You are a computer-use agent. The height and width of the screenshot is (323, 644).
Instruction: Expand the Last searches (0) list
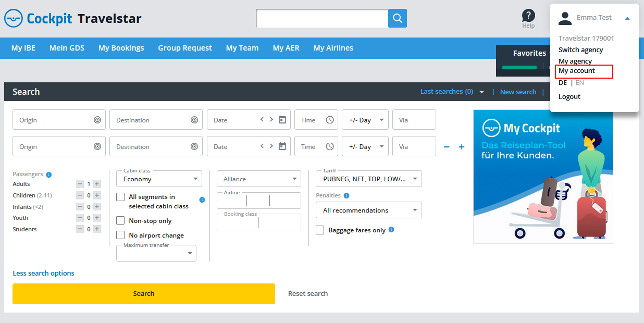coord(452,92)
